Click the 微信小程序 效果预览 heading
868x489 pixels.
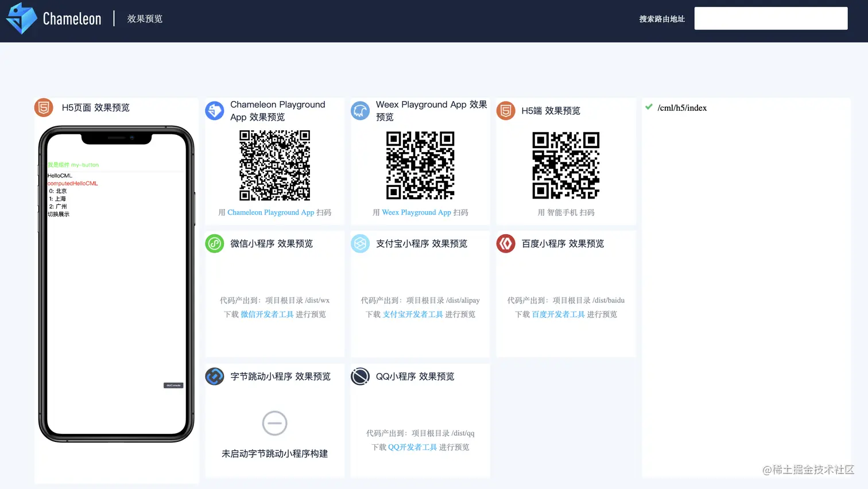[272, 243]
